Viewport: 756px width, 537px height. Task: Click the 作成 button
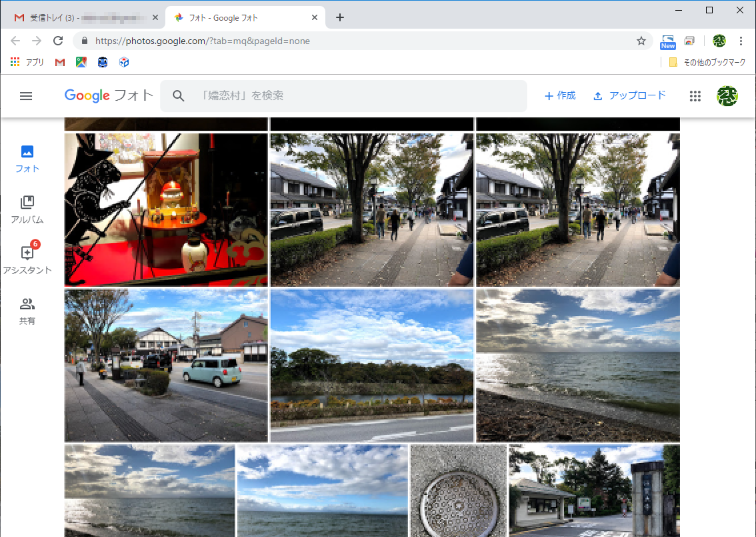(560, 95)
